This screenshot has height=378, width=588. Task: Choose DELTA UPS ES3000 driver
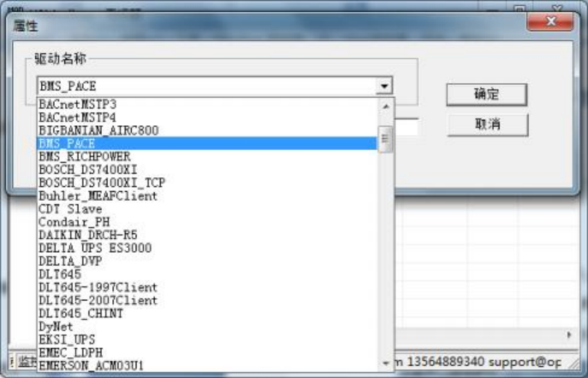pyautogui.click(x=207, y=249)
